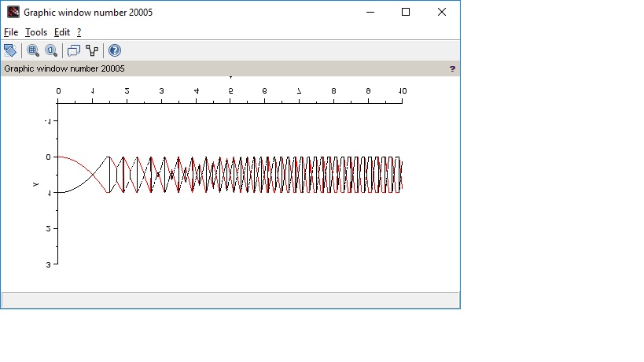
Task: Open the Edit menu
Action: 61,32
